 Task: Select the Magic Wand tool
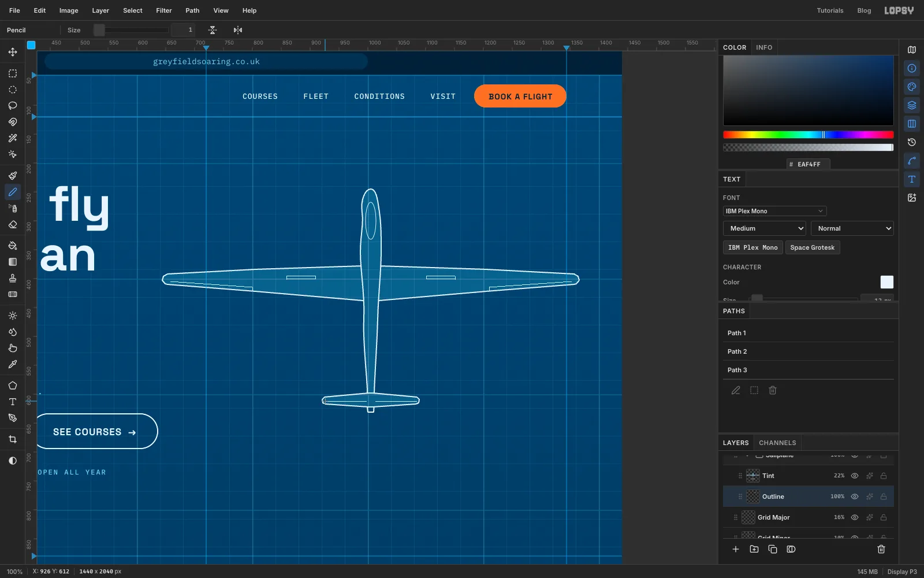pos(12,138)
